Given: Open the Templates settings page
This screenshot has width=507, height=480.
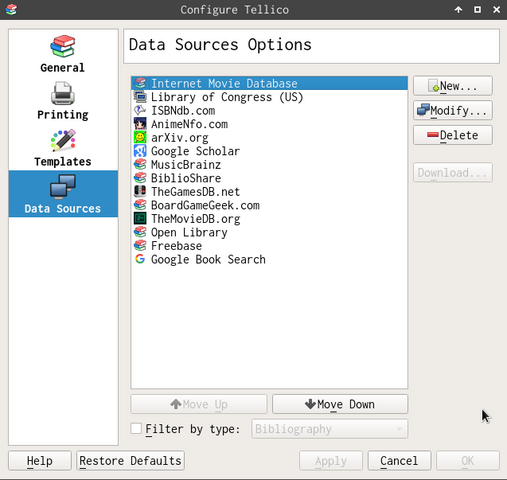Looking at the screenshot, I should tap(63, 147).
